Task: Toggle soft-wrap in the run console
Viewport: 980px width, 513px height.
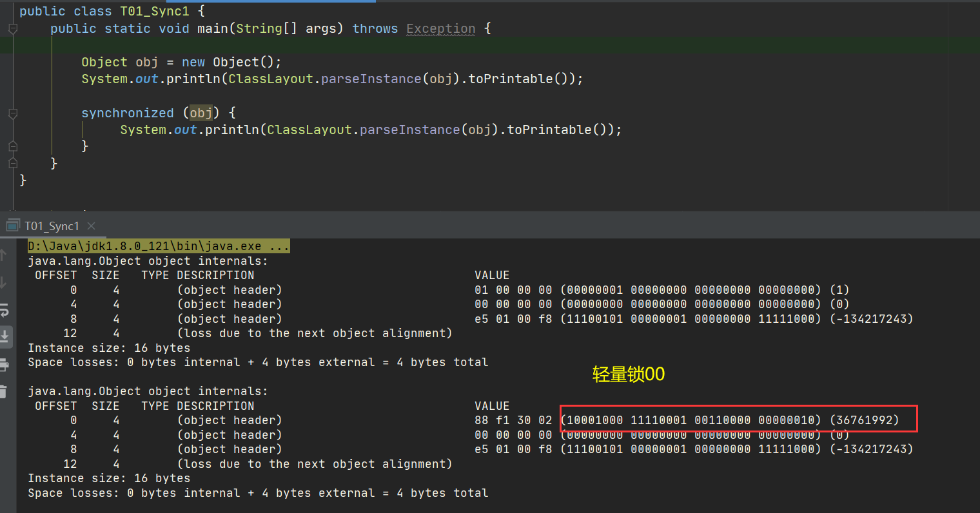Action: (x=3, y=311)
